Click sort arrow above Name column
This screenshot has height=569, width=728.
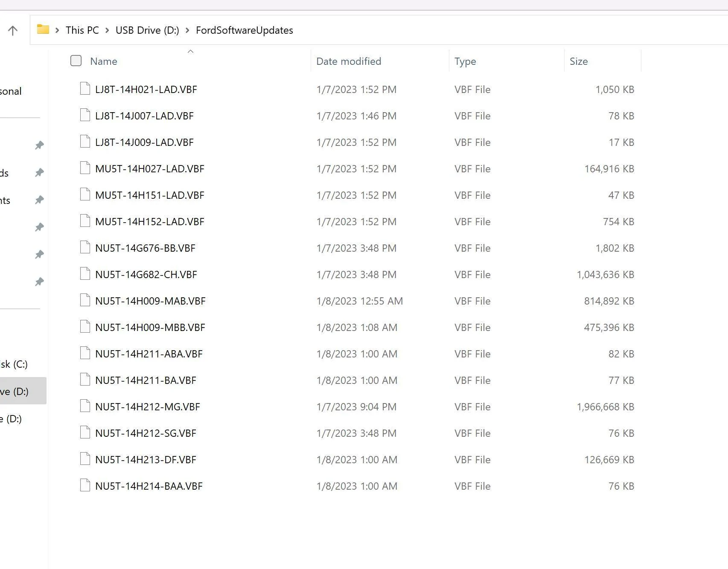pos(191,52)
